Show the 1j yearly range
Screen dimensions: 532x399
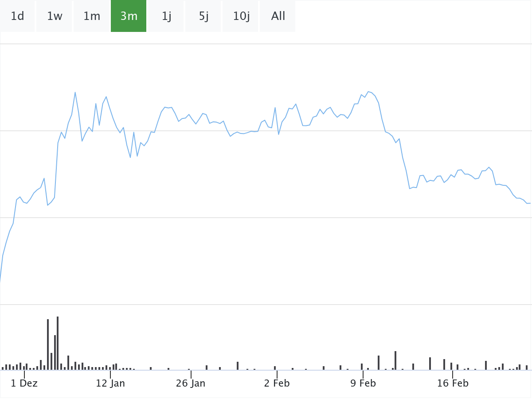pyautogui.click(x=166, y=16)
